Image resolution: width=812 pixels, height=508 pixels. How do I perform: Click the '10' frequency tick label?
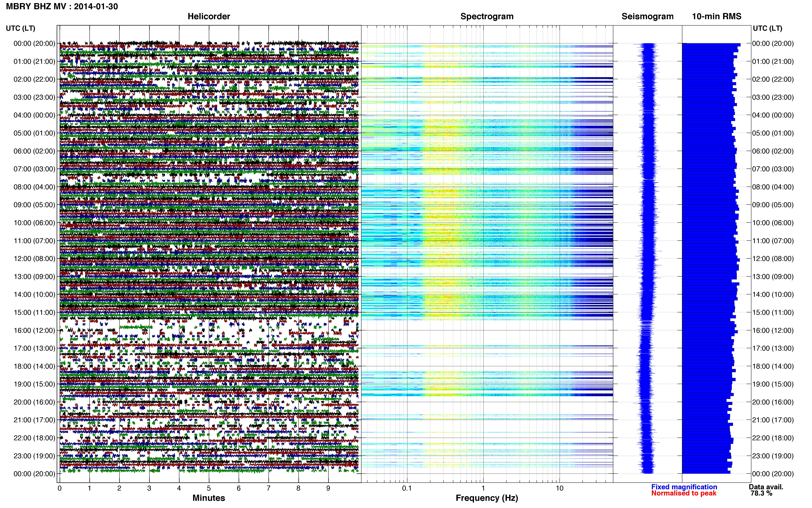(559, 488)
